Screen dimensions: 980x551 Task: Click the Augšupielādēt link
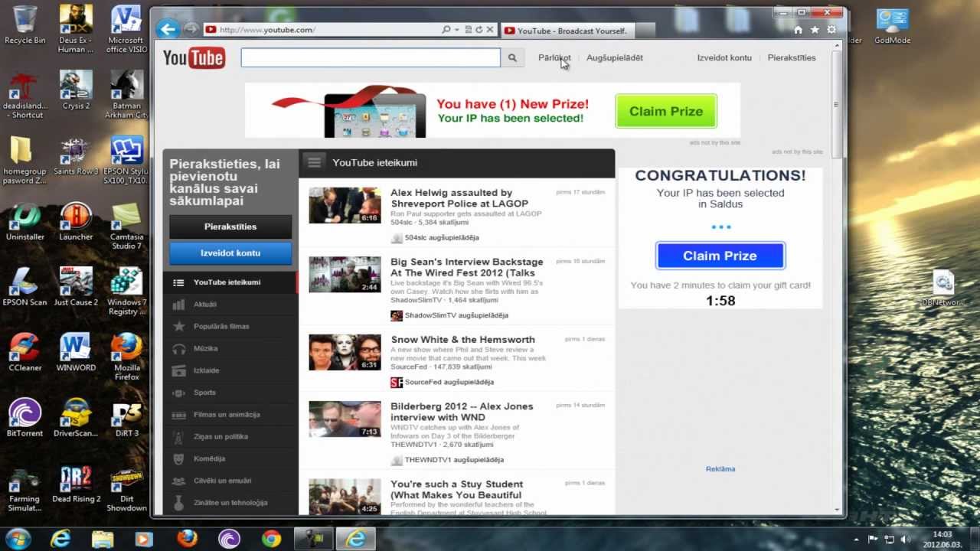pyautogui.click(x=615, y=57)
